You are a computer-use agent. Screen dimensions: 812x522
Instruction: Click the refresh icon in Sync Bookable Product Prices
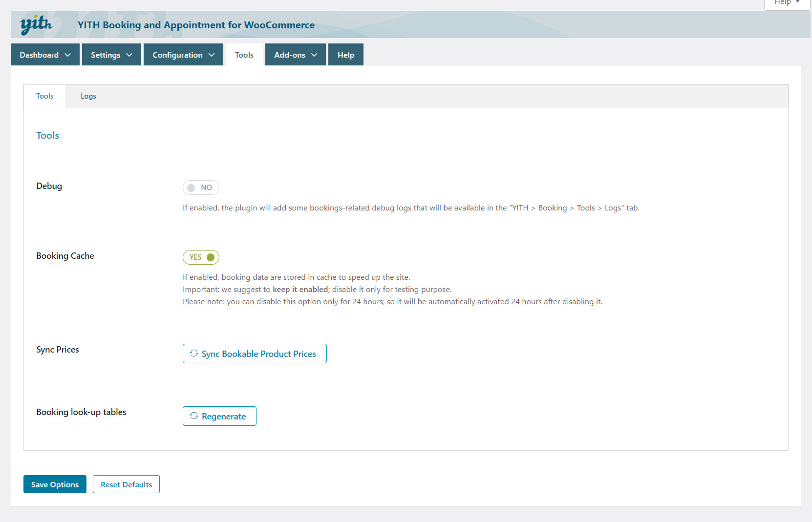pos(194,353)
